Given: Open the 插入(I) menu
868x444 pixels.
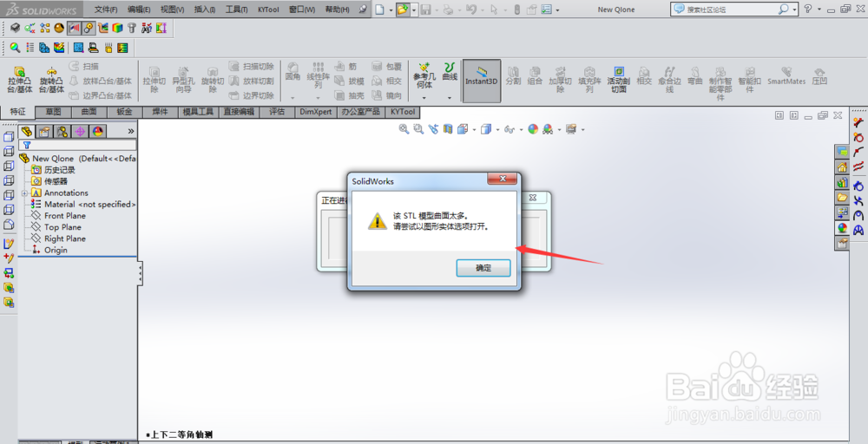Looking at the screenshot, I should [x=205, y=10].
